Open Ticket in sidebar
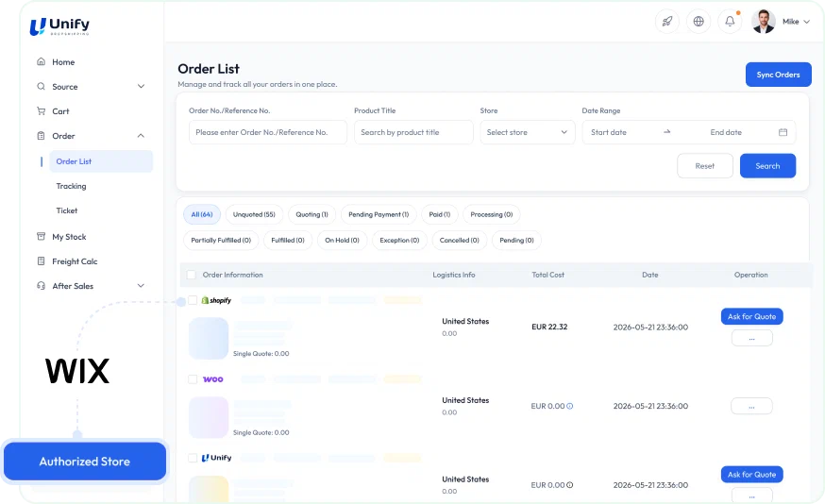This screenshot has width=825, height=504. pos(67,210)
